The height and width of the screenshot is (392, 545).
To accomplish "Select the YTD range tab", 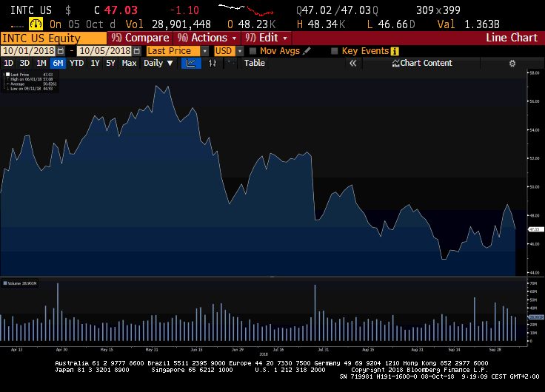I will pyautogui.click(x=76, y=63).
